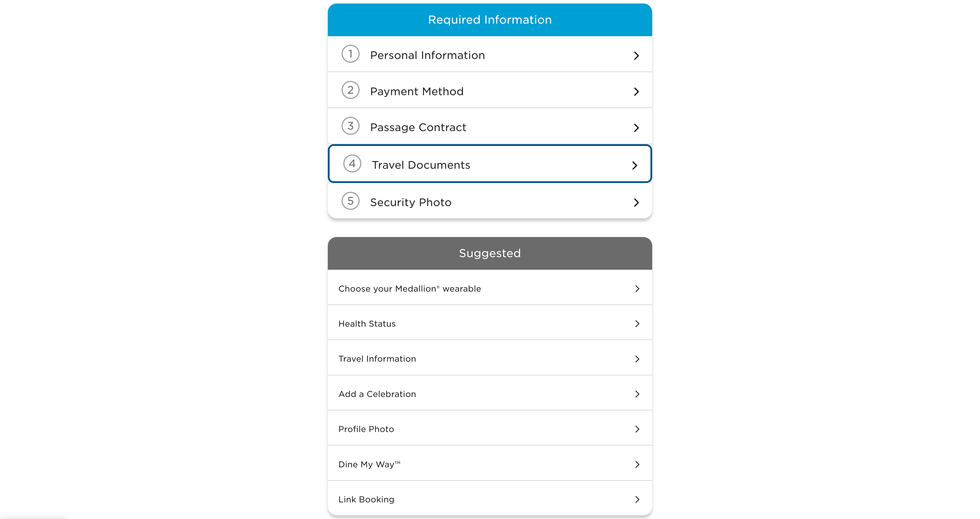Open the Personal Information required step

tap(489, 55)
